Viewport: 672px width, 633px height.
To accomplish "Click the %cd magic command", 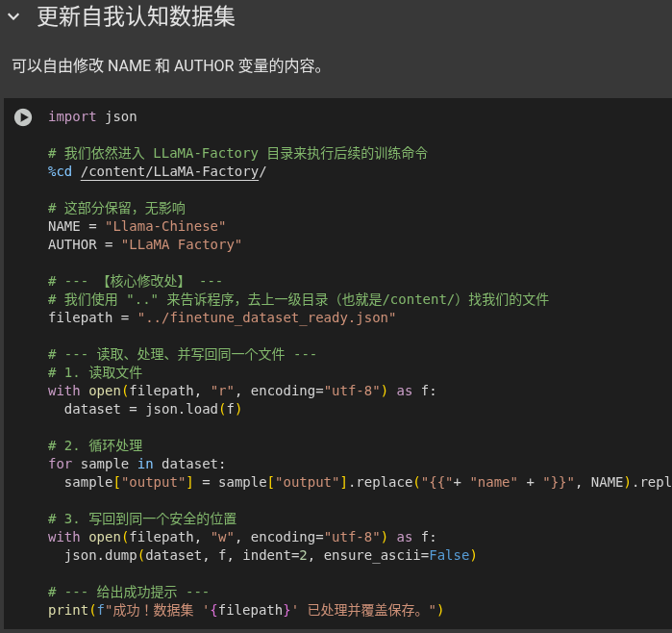I will pos(60,171).
